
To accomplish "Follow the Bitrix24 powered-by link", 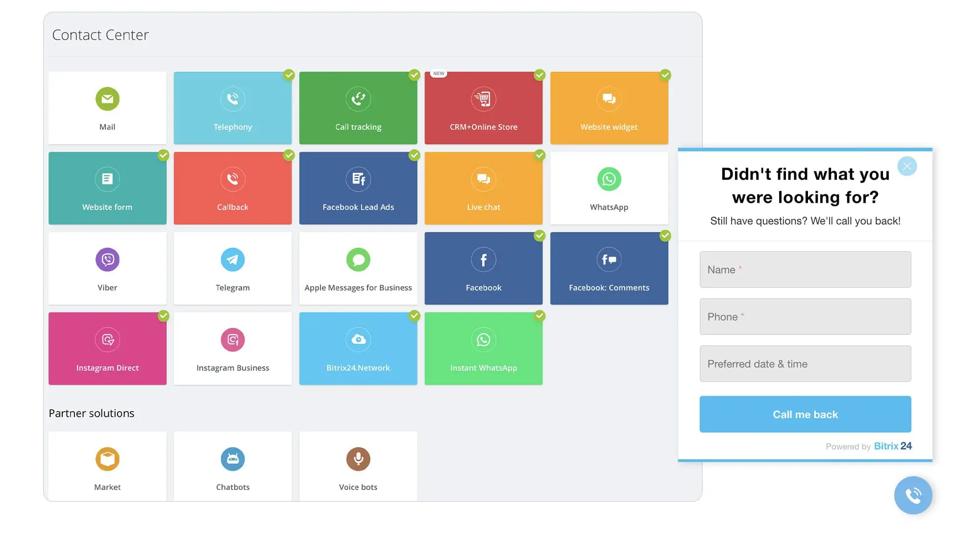I will pos(892,446).
